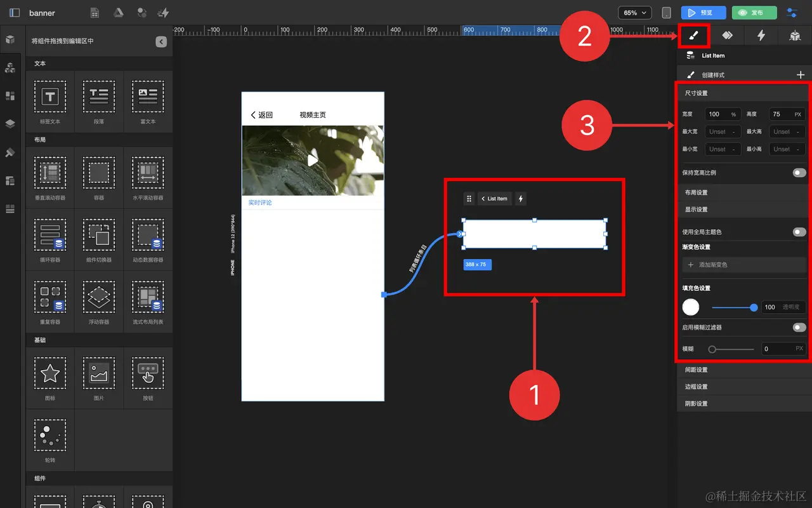The image size is (812, 508).
Task: Open the 65% zoom dropdown
Action: click(x=635, y=13)
